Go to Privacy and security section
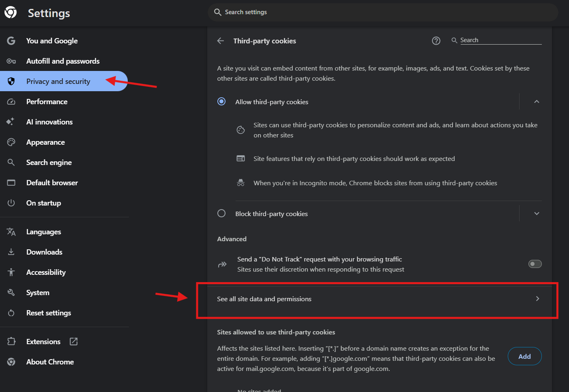This screenshot has width=569, height=392. (58, 81)
